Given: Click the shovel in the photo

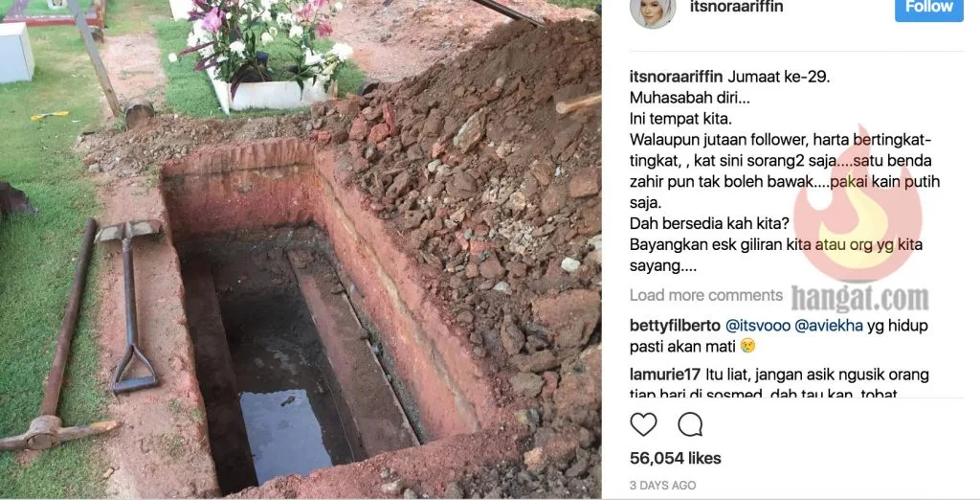Looking at the screenshot, I should tap(129, 306).
